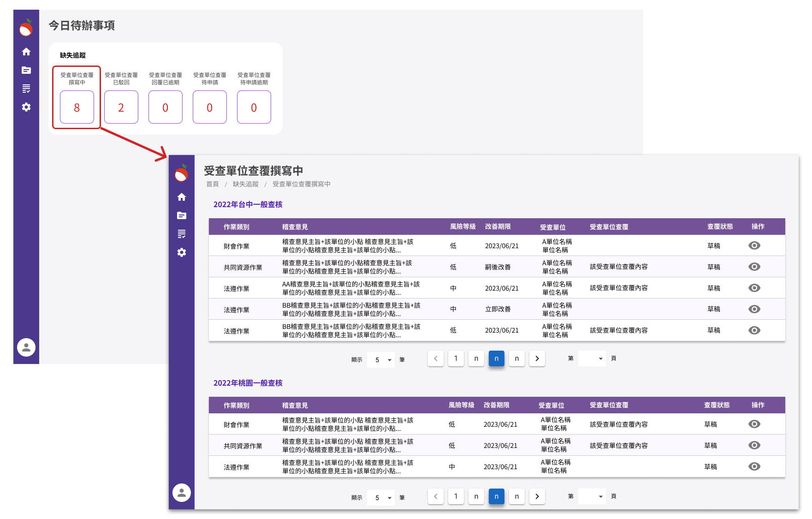Go to 首頁 via the breadcrumb link
The image size is (812, 519).
(212, 184)
